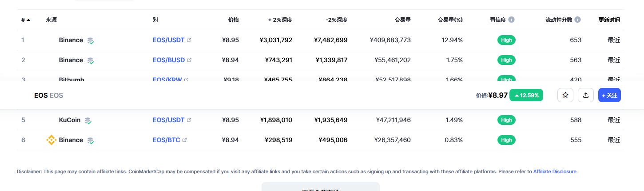
Task: Click the reserve-verified icon beside KuCoin
Action: pyautogui.click(x=88, y=120)
